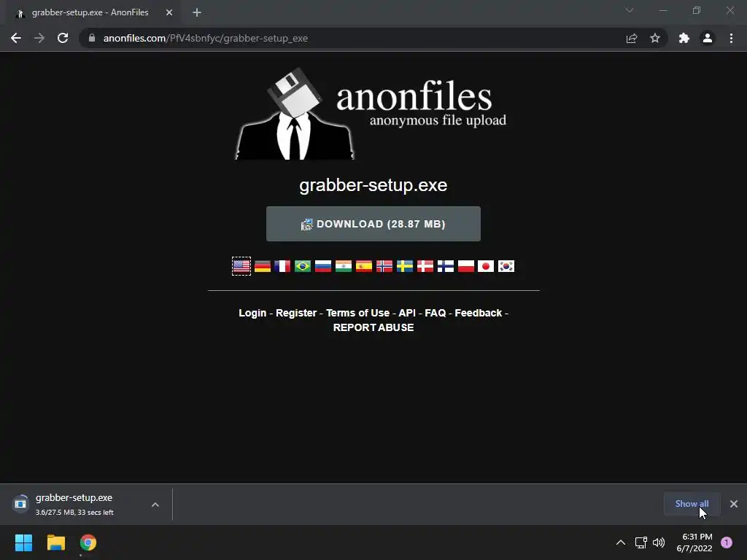
Task: Open Chrome three-dot menu
Action: tap(731, 38)
